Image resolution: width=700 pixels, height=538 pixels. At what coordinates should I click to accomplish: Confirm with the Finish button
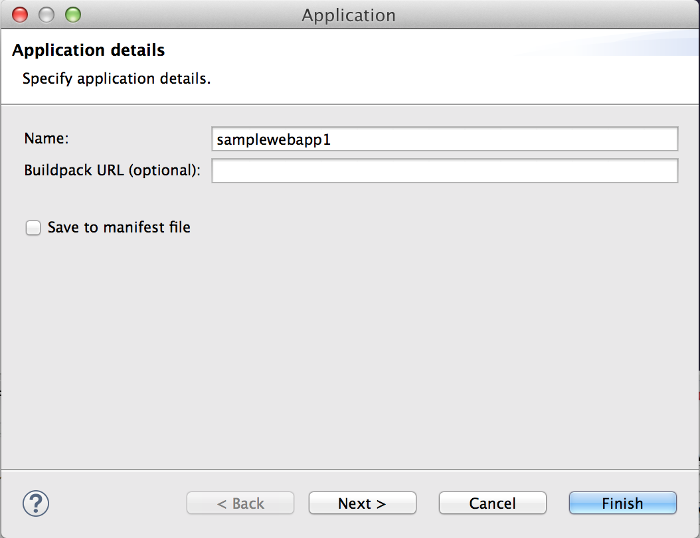click(622, 503)
